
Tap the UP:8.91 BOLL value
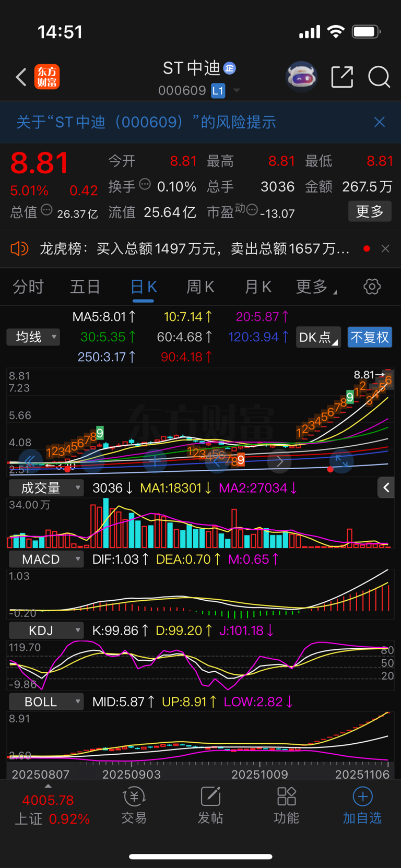click(189, 701)
